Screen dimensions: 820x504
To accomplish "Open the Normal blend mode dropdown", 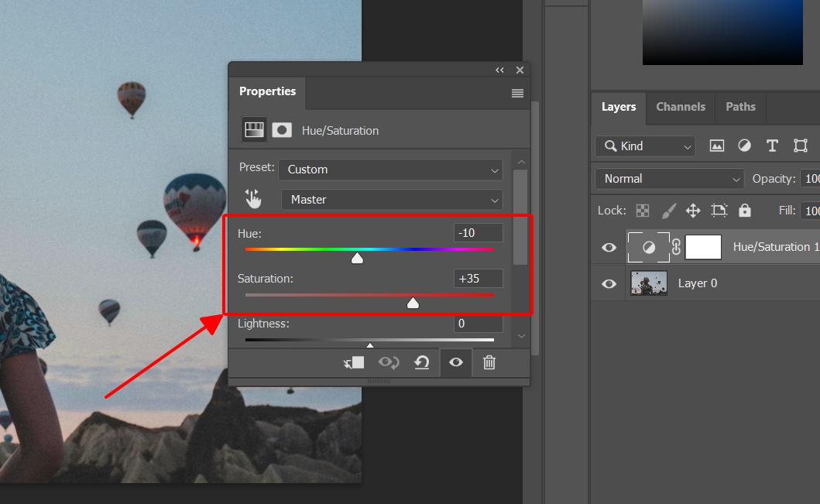I will (x=668, y=178).
